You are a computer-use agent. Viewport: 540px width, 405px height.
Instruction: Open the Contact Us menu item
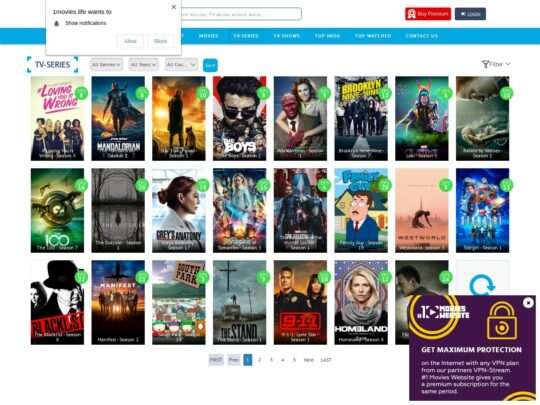(422, 36)
